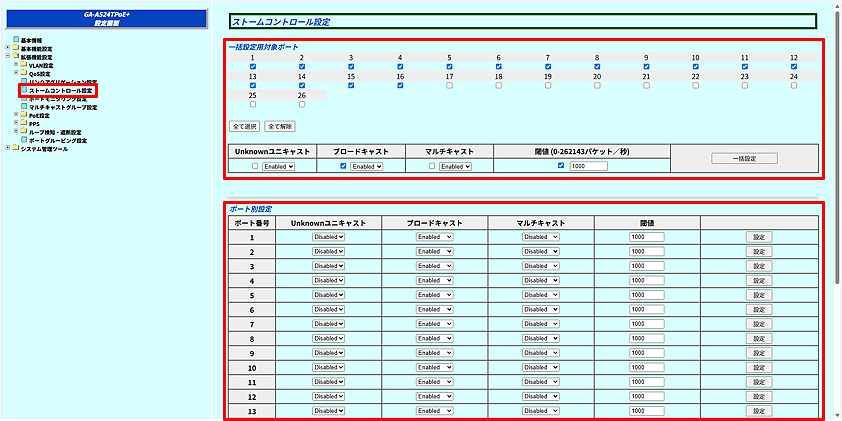Click the 基本機能設定 folder icon
The height and width of the screenshot is (421, 842).
click(16, 48)
